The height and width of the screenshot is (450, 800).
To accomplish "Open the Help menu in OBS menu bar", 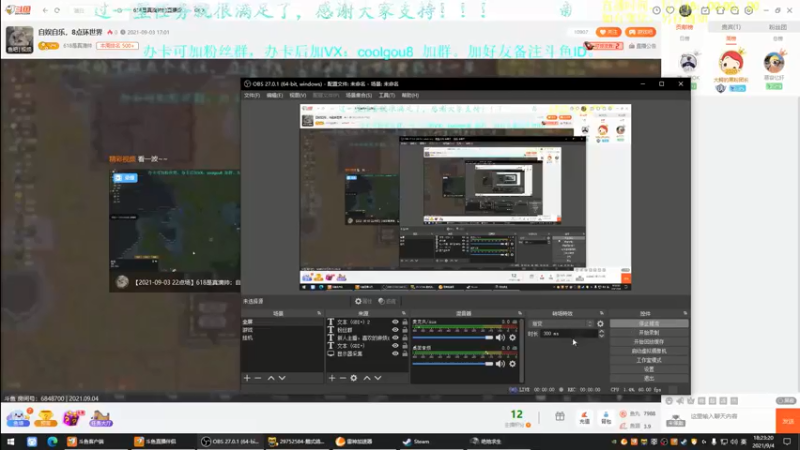I will point(410,95).
